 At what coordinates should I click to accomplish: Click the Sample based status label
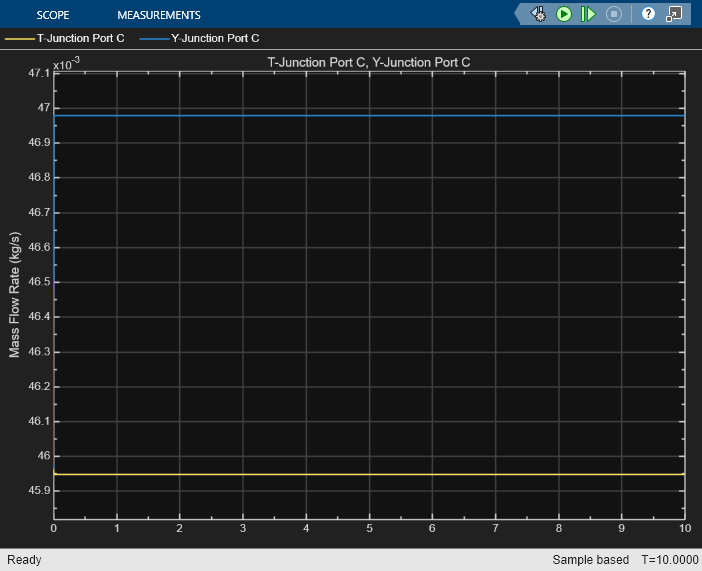[x=590, y=560]
